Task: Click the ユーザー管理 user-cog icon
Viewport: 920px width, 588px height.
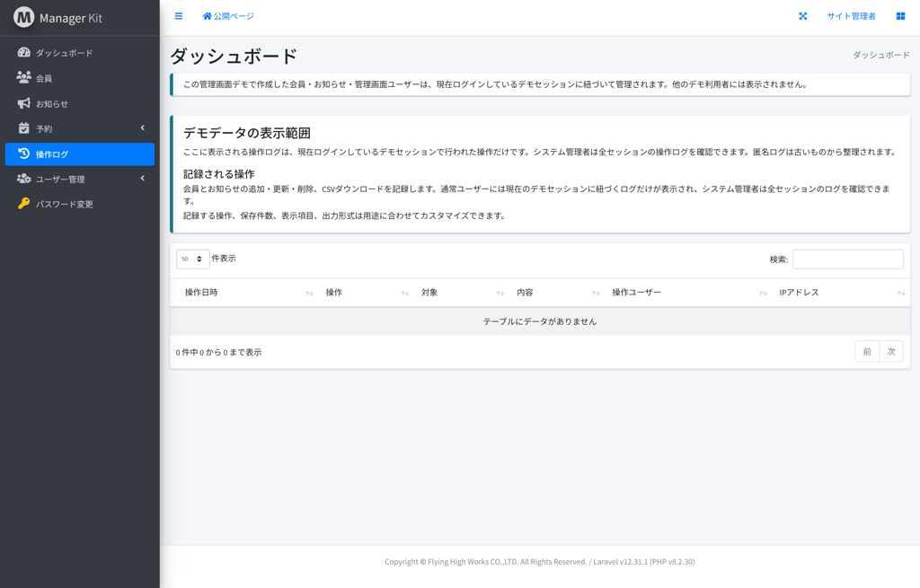Action: tap(23, 179)
